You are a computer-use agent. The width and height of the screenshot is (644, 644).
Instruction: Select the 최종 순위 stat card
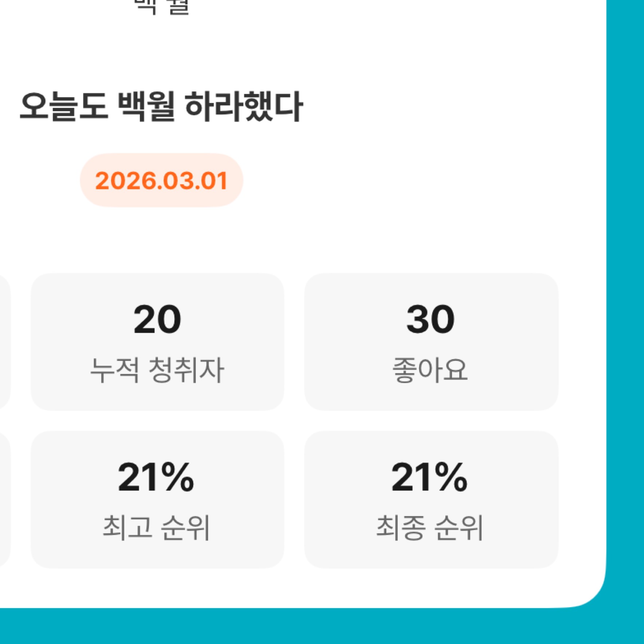coord(431,499)
